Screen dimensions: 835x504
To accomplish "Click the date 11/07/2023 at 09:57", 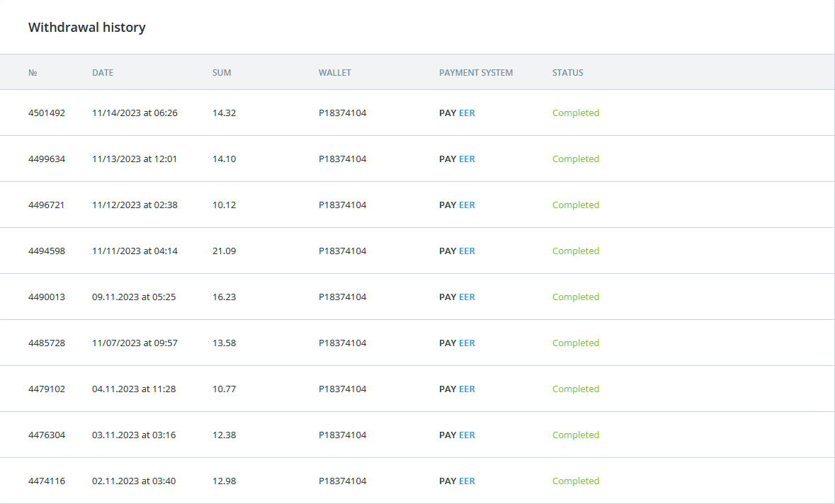I will (135, 343).
